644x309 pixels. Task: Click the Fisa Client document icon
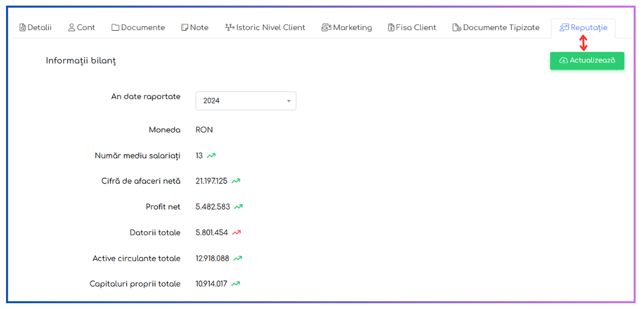pos(391,28)
